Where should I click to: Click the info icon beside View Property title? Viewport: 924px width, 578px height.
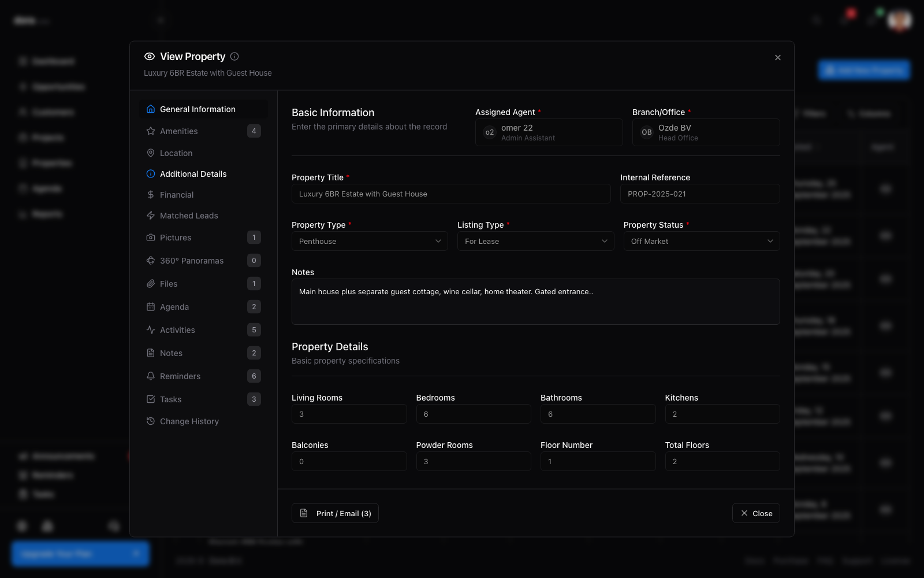pos(234,57)
